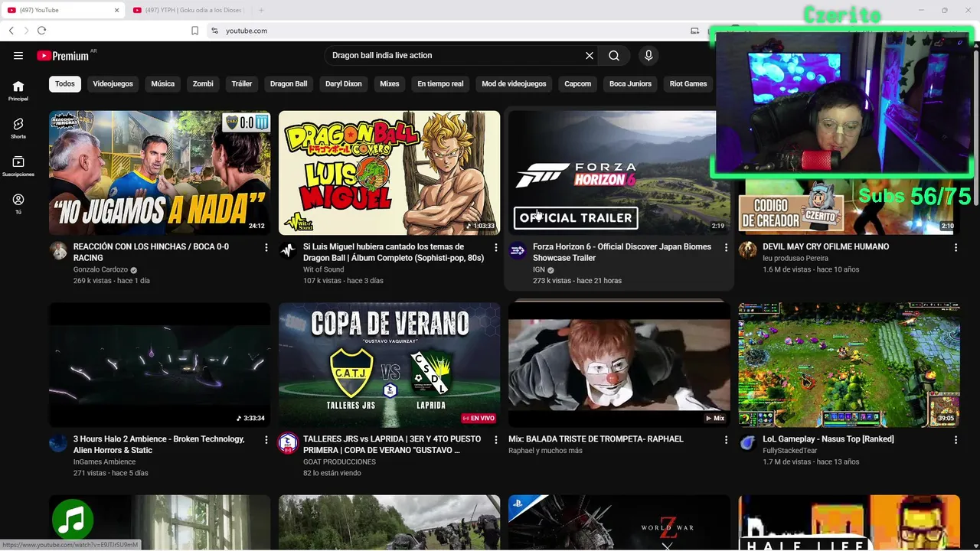Open title REACCIÓN CON LOS HINCHAS link
Image resolution: width=980 pixels, height=551 pixels.
coord(151,253)
